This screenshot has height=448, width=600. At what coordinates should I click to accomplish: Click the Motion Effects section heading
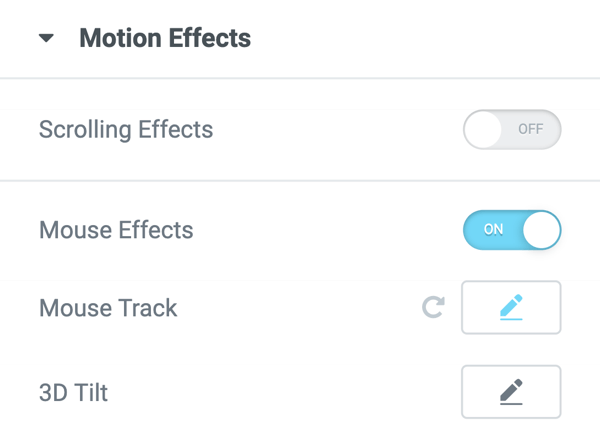click(x=165, y=39)
